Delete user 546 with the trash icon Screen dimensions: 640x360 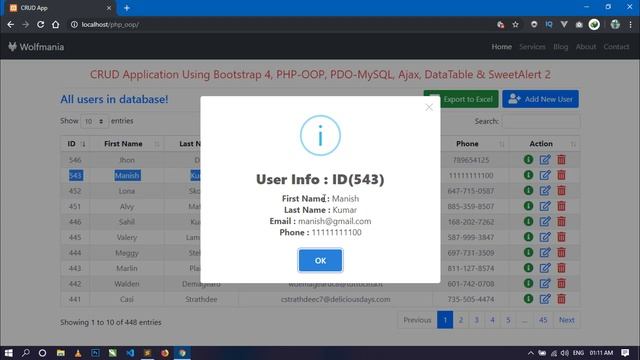coord(562,160)
